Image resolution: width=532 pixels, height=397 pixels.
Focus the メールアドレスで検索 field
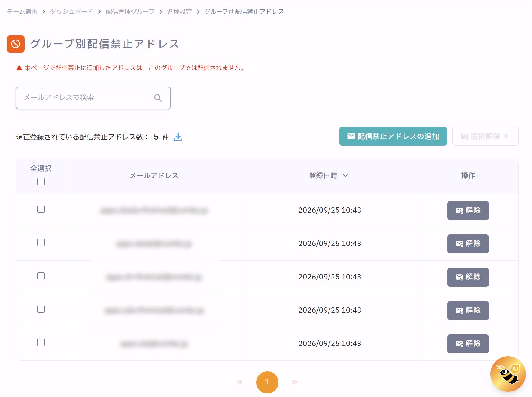pyautogui.click(x=86, y=98)
